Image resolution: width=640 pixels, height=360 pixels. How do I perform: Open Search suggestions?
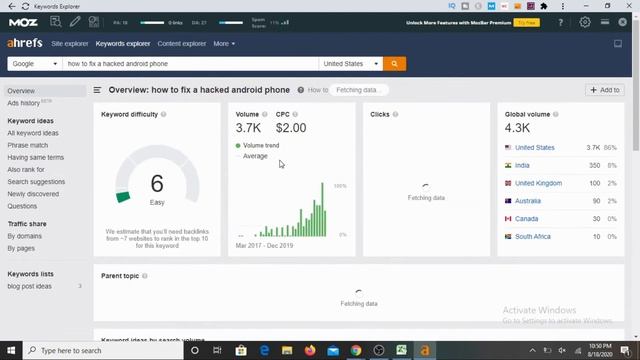(36, 182)
